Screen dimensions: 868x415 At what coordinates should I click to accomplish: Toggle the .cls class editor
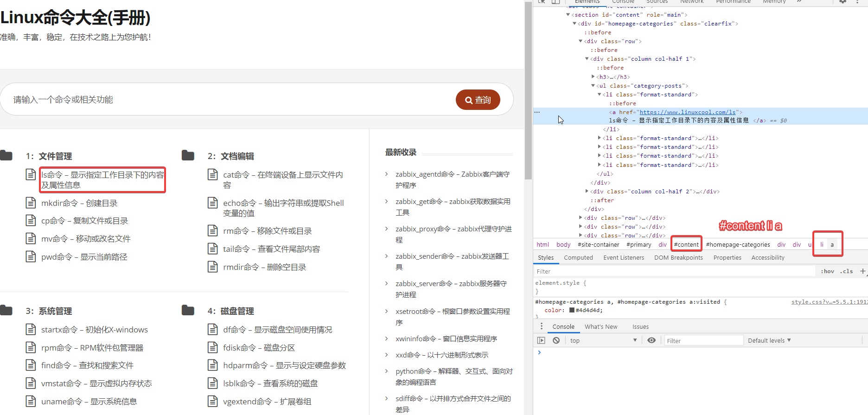pos(847,271)
